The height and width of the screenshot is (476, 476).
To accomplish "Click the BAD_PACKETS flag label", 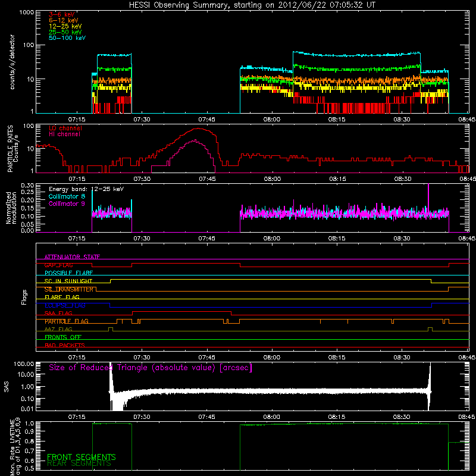I will click(x=65, y=346).
